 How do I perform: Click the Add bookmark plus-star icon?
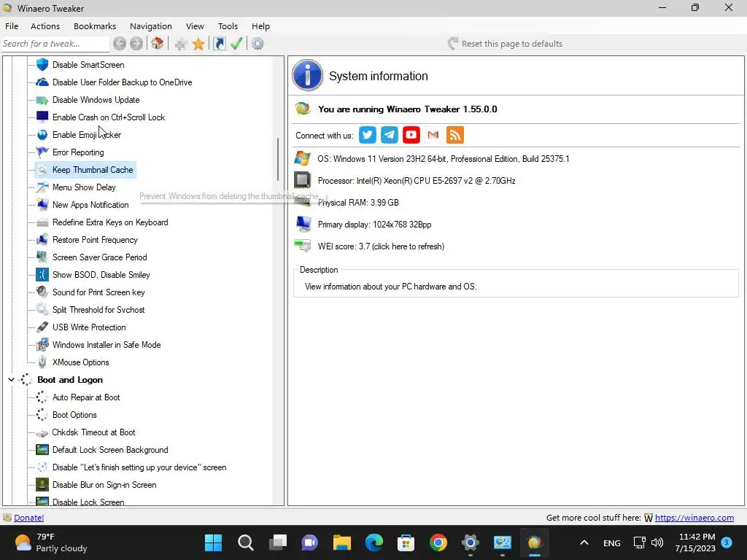click(181, 44)
